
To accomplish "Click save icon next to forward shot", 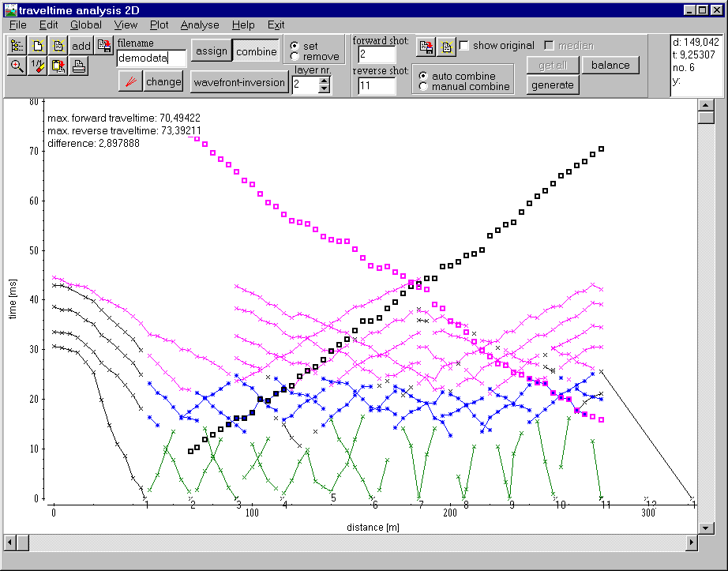I will [426, 46].
